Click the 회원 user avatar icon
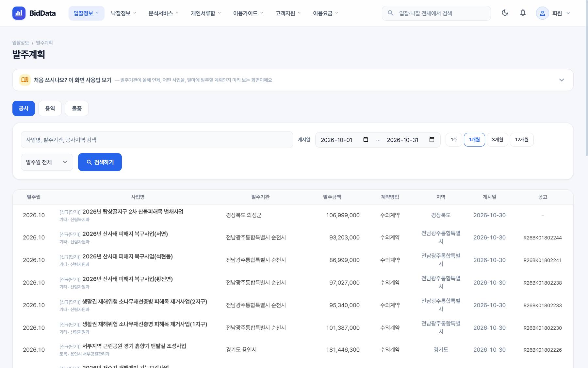Image resolution: width=588 pixels, height=368 pixels. (542, 13)
